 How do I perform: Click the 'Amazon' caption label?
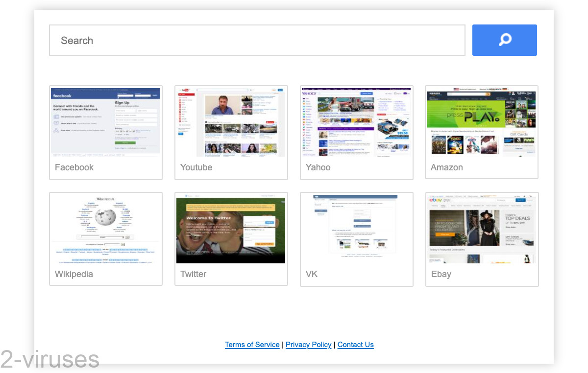(446, 167)
